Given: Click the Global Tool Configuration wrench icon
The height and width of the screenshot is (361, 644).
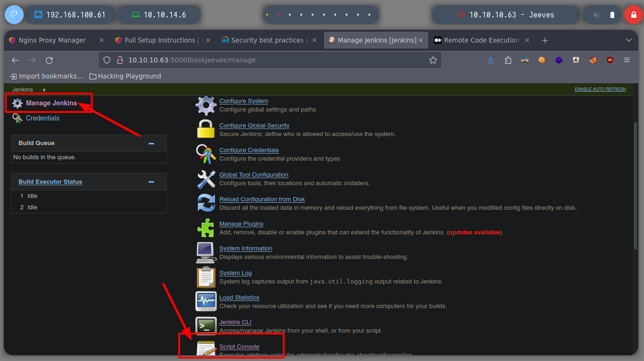Looking at the screenshot, I should [x=206, y=179].
